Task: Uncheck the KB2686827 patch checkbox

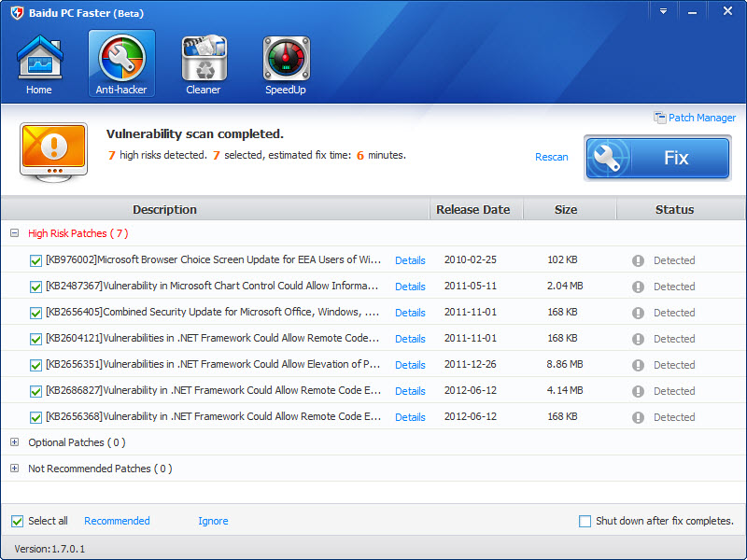Action: [x=35, y=391]
